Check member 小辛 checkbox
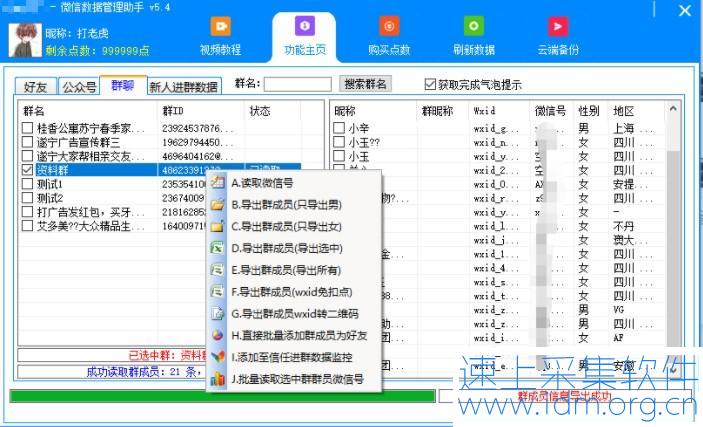 tap(339, 128)
